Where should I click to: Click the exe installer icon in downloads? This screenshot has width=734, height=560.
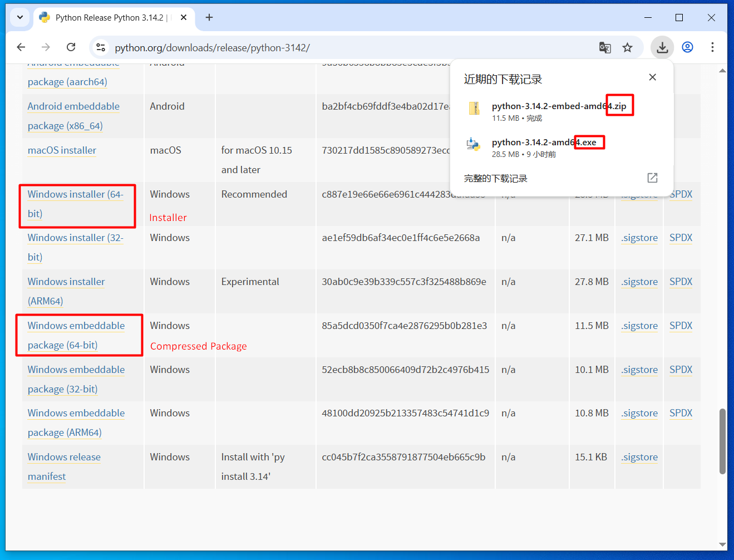click(474, 144)
